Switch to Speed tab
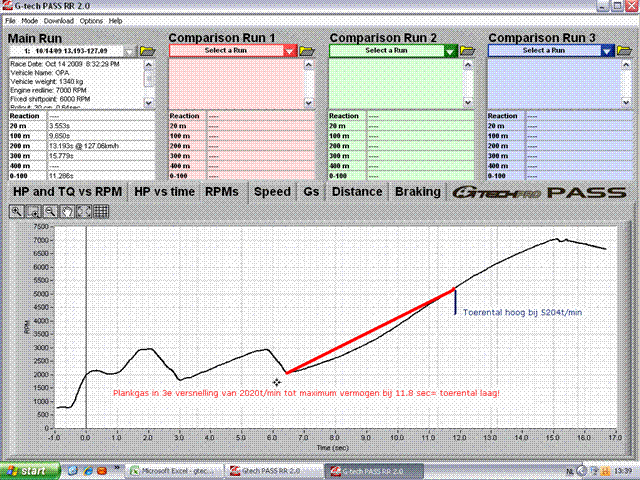640x480 pixels. [272, 192]
